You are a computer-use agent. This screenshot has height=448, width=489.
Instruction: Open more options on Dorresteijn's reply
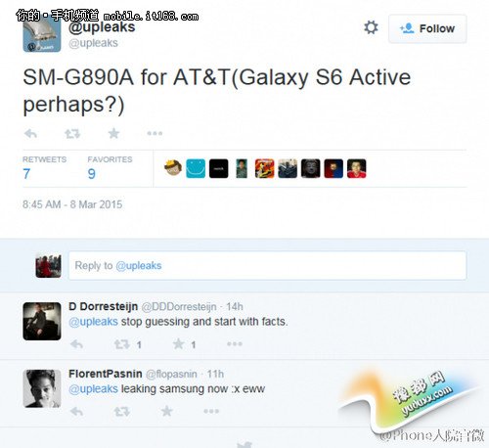(x=235, y=343)
